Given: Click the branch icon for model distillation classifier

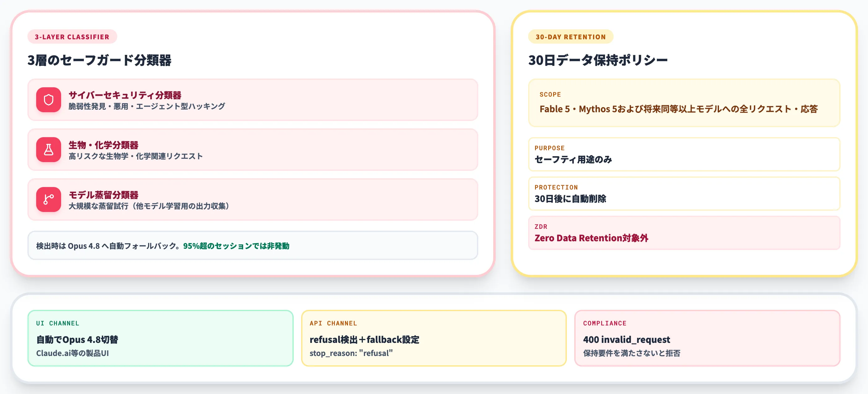Looking at the screenshot, I should tap(49, 199).
